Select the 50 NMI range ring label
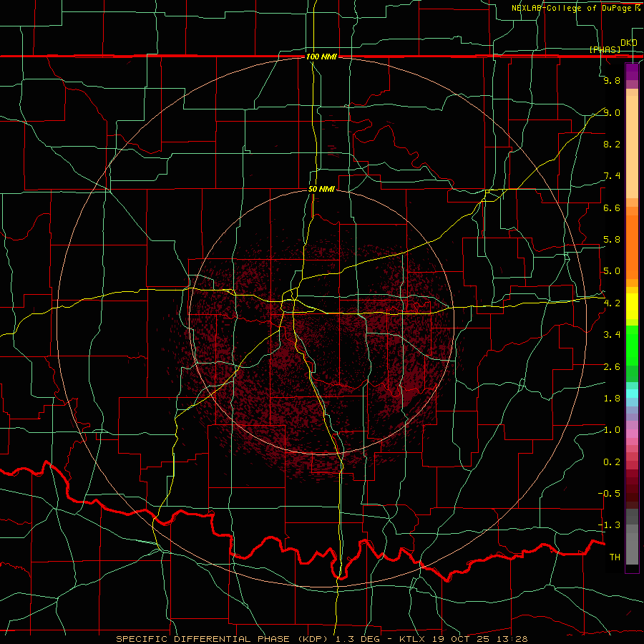This screenshot has height=644, width=644. (321, 189)
